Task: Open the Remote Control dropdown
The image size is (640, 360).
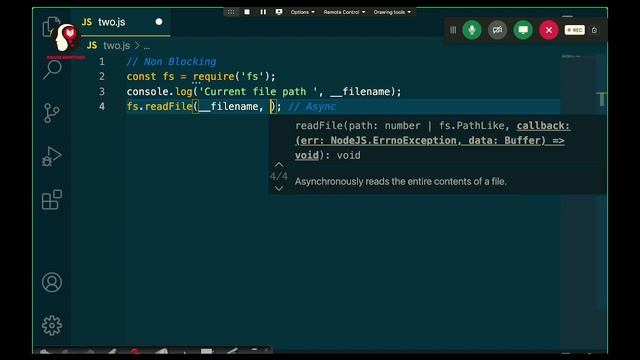Action: point(344,12)
